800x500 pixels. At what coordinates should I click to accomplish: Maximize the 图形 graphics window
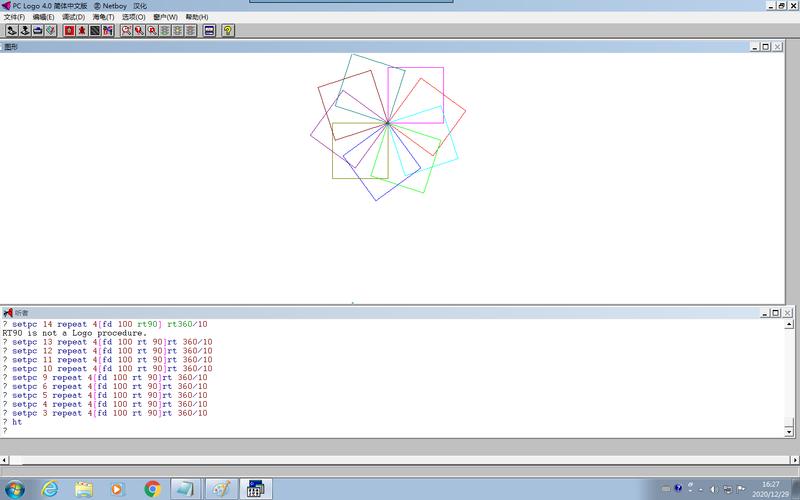click(766, 47)
